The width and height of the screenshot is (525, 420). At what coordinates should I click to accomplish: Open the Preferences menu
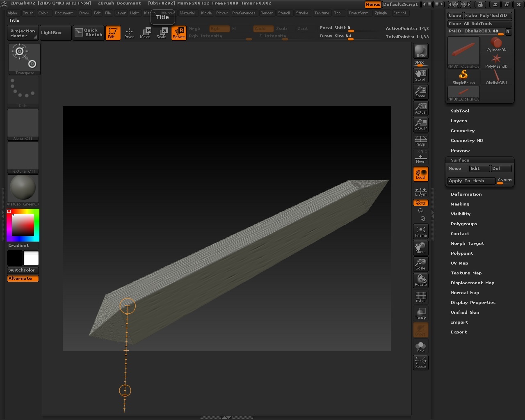(244, 13)
